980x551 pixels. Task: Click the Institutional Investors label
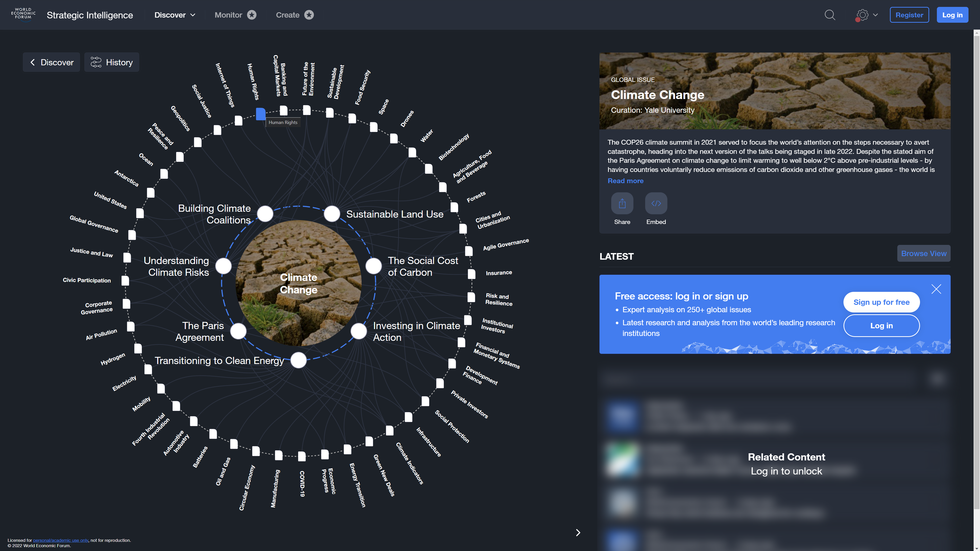(x=497, y=326)
